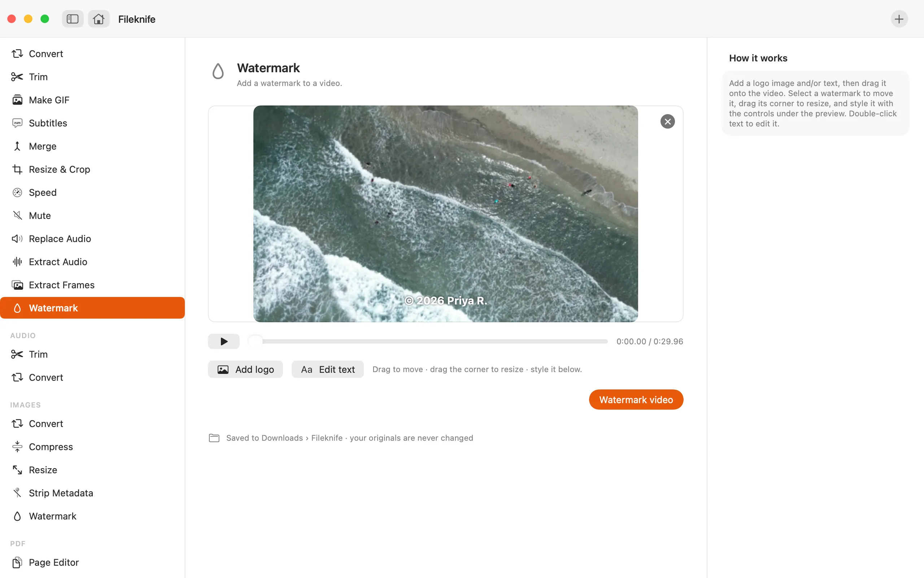Select Make GIF in the sidebar

coord(92,100)
